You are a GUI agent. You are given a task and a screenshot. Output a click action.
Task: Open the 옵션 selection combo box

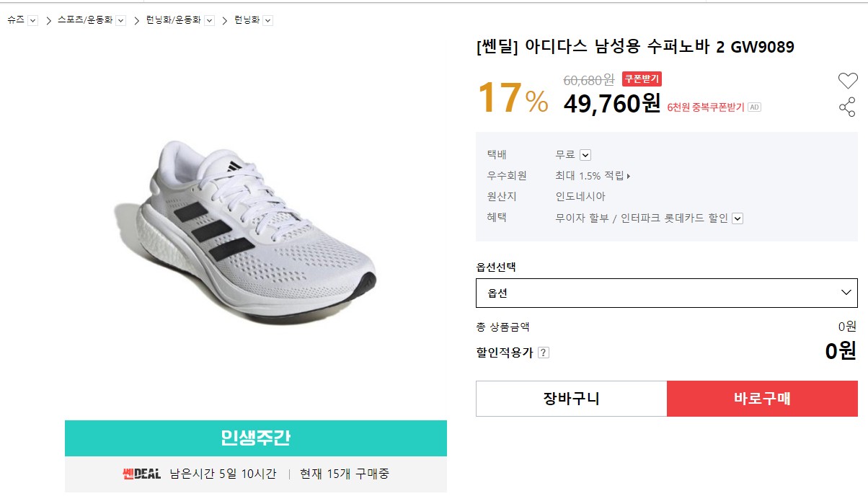coord(666,293)
